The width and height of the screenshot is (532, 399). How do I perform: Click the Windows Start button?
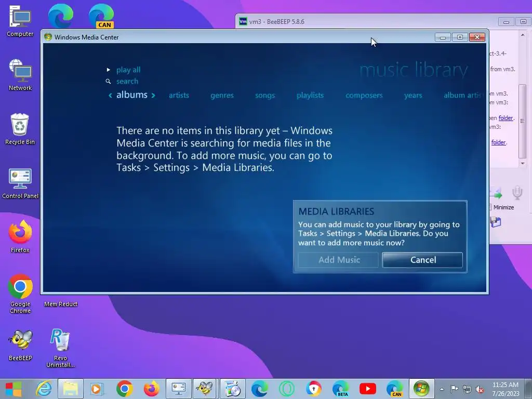coord(14,389)
